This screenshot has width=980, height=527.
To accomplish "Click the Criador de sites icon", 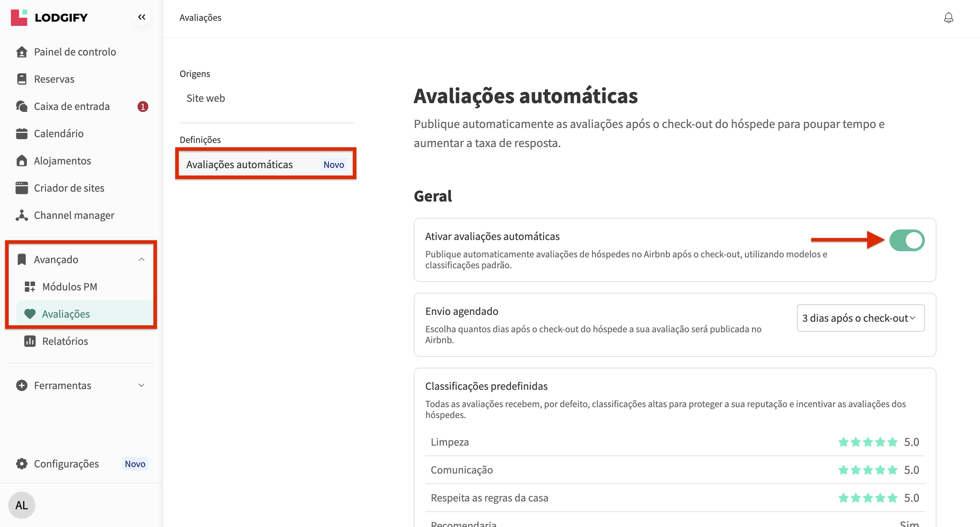I will pos(22,188).
